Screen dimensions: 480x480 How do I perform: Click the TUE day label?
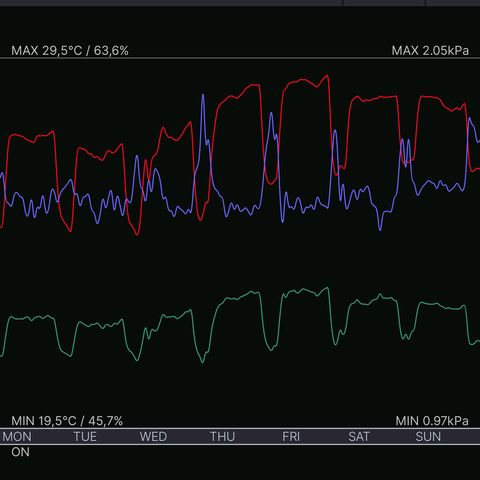[85, 437]
